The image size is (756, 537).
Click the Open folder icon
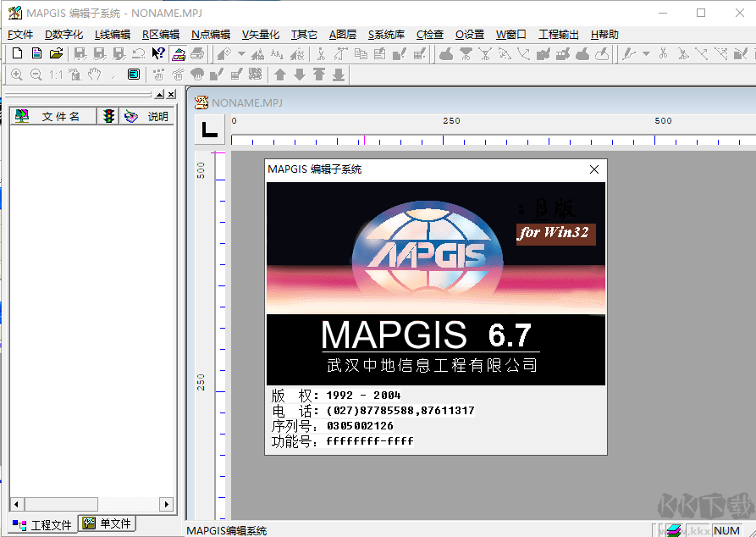point(56,53)
